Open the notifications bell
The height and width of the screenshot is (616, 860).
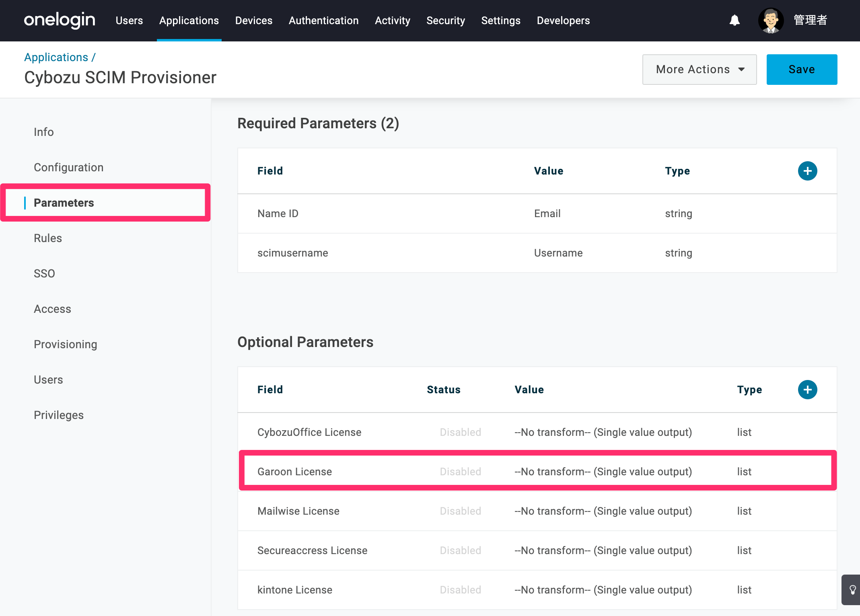click(734, 20)
